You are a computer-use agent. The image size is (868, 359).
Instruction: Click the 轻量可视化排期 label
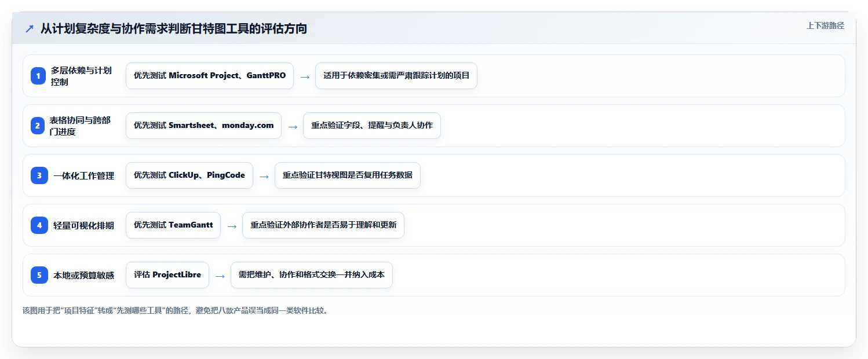[84, 225]
